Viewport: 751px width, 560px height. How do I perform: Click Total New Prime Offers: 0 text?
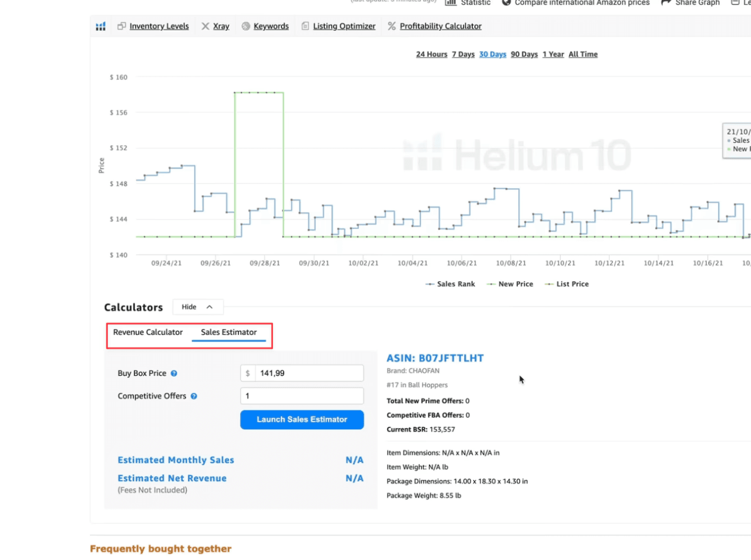pos(428,401)
